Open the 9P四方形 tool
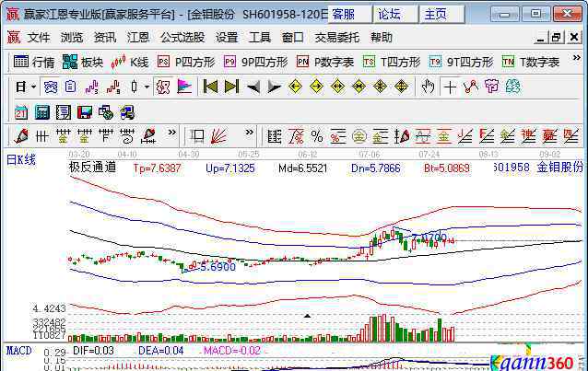This screenshot has height=371, width=588. coord(255,62)
